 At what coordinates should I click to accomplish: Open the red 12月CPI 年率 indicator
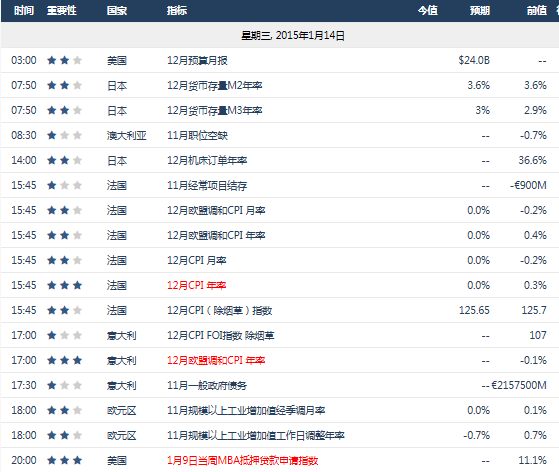196,285
